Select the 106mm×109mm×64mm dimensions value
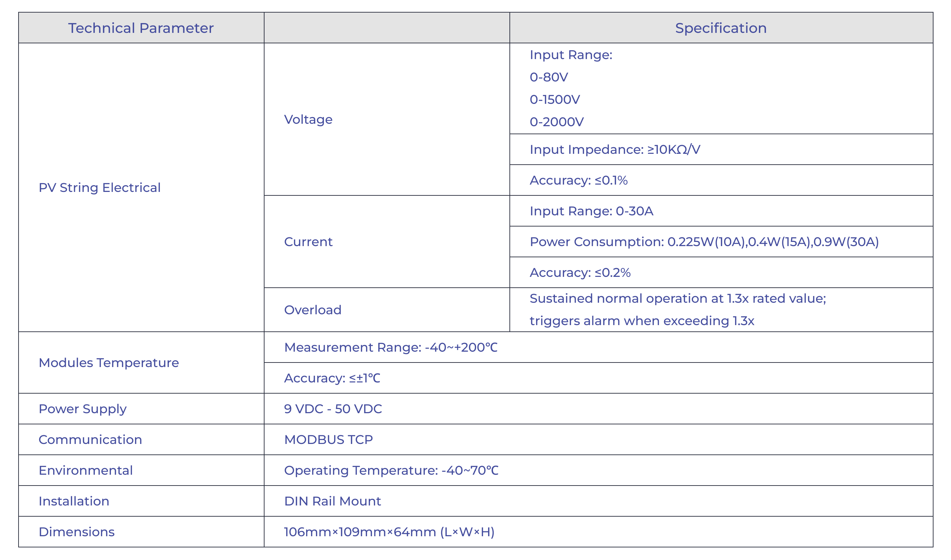Viewport: 951px width, 560px height. (389, 532)
